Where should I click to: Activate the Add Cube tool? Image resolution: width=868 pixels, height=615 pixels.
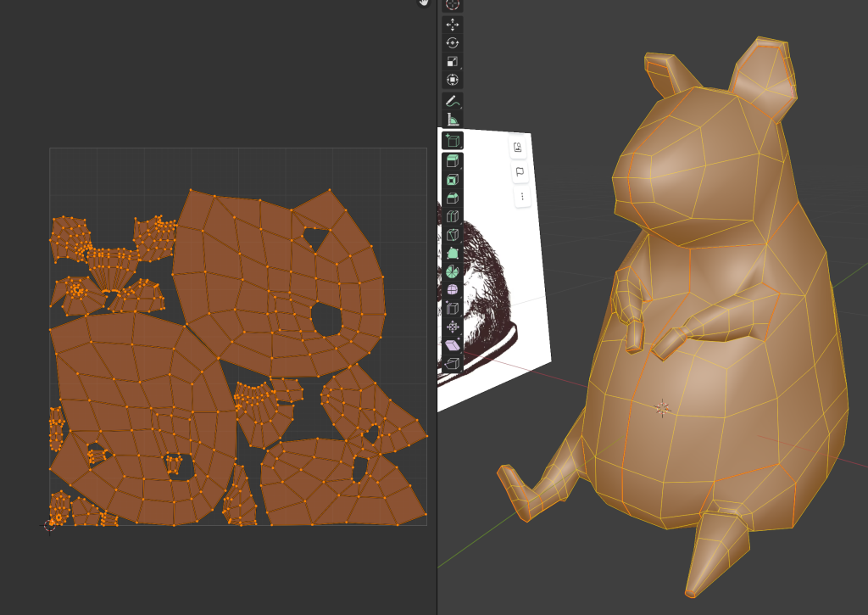click(453, 140)
